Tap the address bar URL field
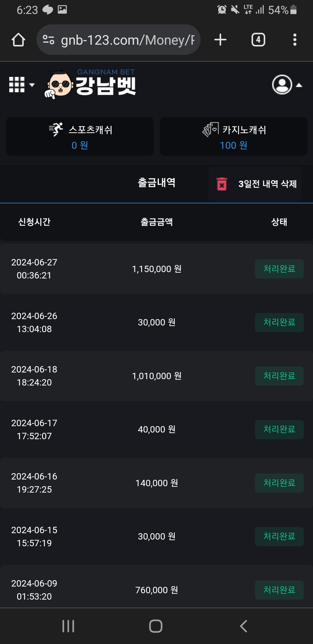Viewport: 313px width, 644px height. click(x=128, y=40)
